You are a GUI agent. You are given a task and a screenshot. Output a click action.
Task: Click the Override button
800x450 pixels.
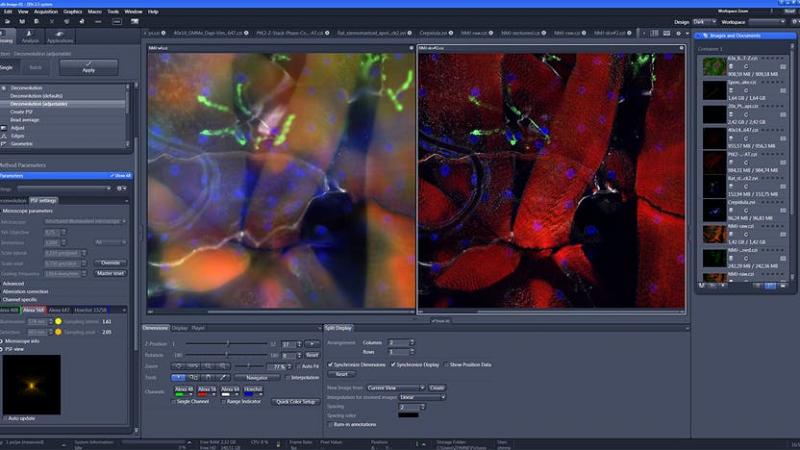tap(111, 263)
